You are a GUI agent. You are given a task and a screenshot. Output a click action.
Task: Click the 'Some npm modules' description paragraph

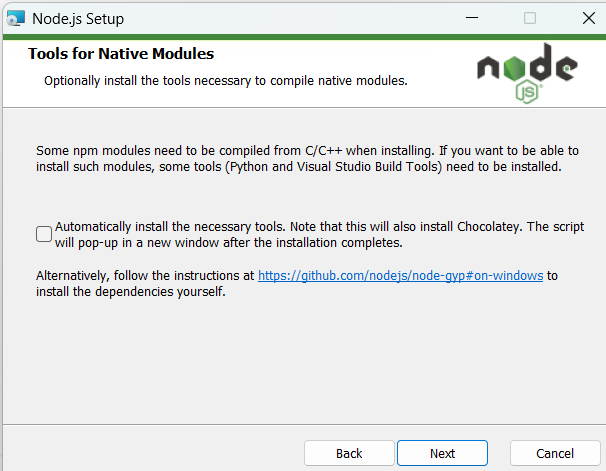[x=300, y=158]
